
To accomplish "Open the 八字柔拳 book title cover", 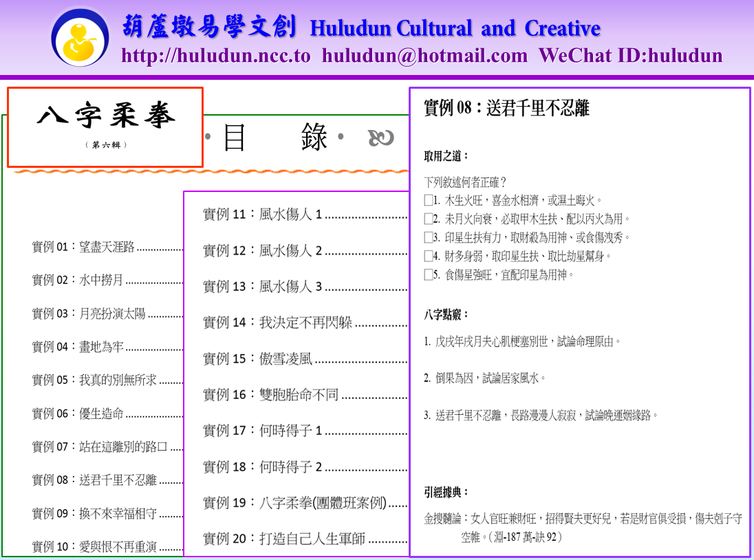I will click(x=105, y=127).
